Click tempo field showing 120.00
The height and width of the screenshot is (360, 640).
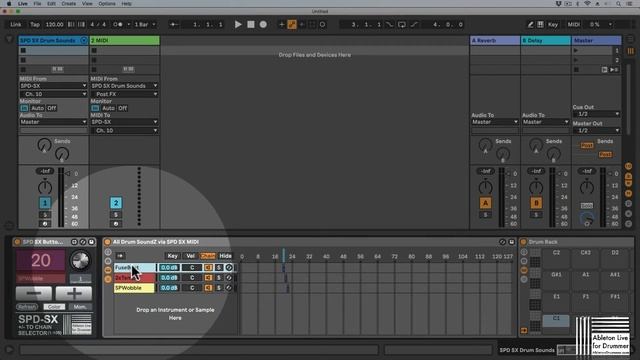tap(54, 24)
